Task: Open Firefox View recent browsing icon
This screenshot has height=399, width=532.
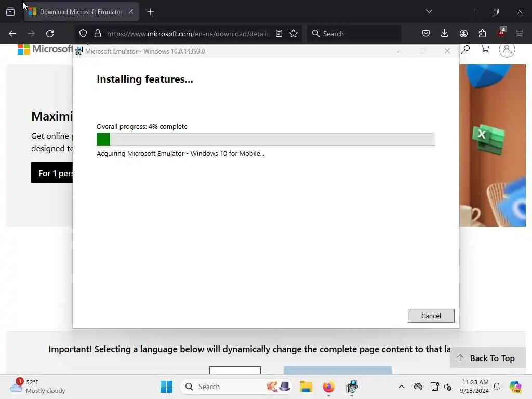Action: (x=10, y=12)
